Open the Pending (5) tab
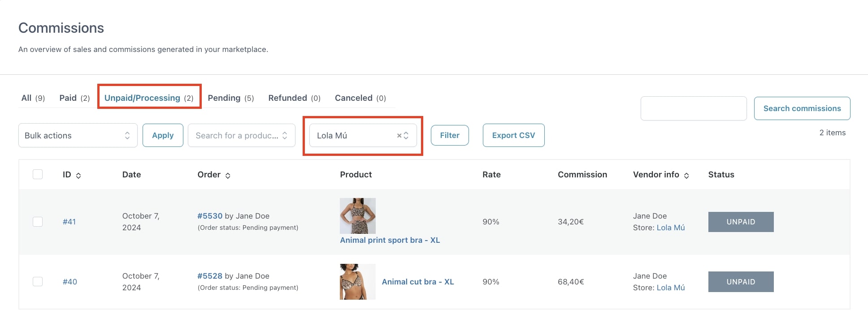 pyautogui.click(x=231, y=98)
